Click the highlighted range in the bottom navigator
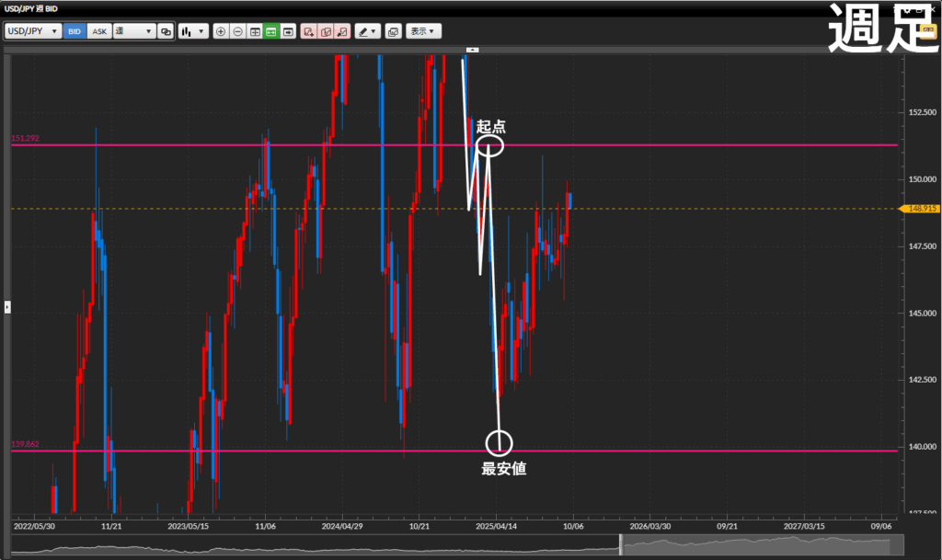This screenshot has width=942, height=560. [x=763, y=545]
